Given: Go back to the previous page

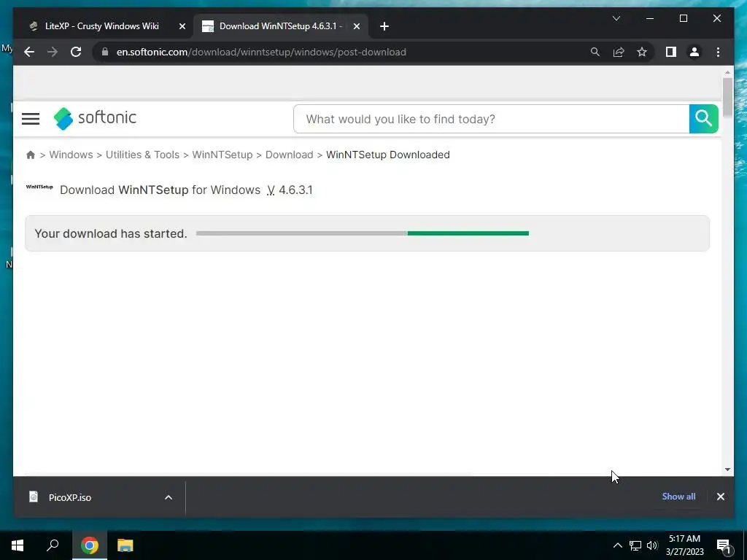Looking at the screenshot, I should click(29, 52).
